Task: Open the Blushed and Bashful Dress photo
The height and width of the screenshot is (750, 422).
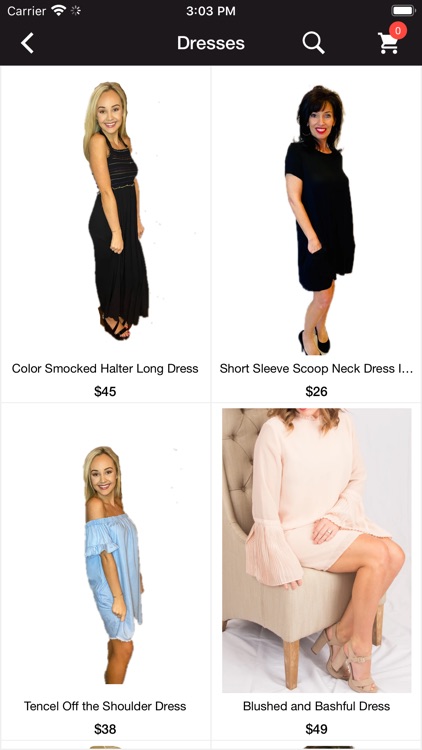Action: pos(316,550)
